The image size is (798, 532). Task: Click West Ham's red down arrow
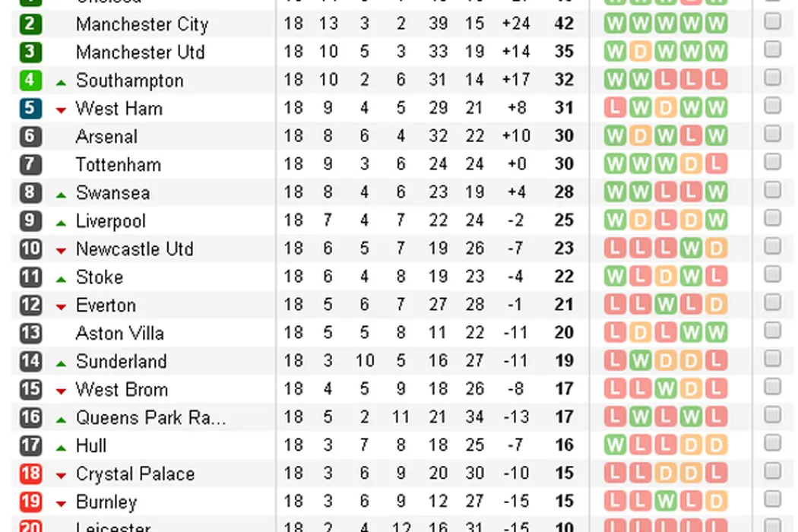62,110
